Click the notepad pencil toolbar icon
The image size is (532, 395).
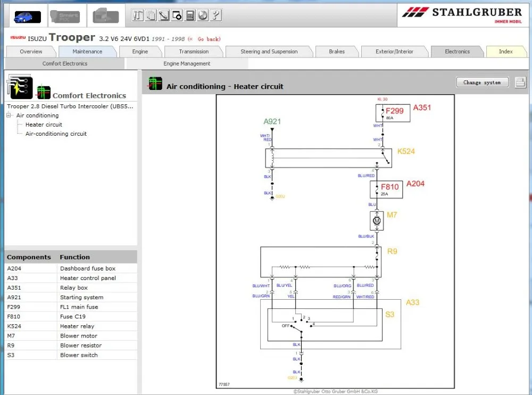[x=164, y=15]
